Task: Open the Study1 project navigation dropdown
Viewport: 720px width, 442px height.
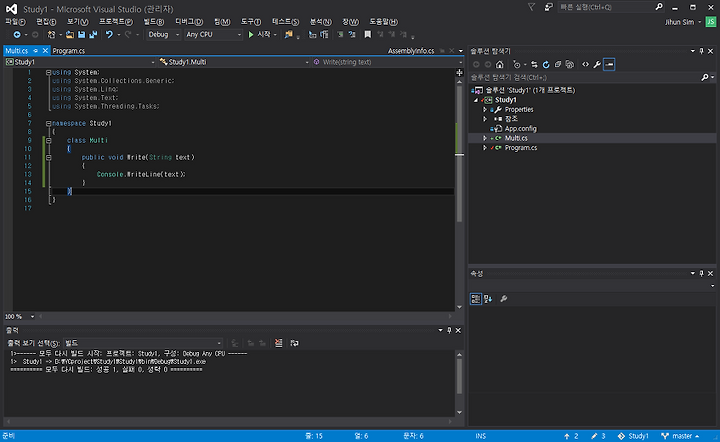Action: tap(80, 62)
